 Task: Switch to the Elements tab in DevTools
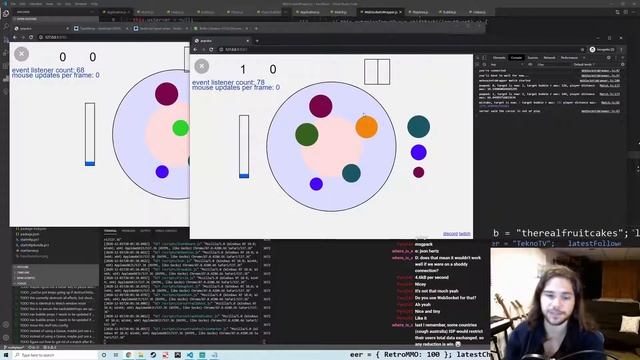[x=499, y=58]
